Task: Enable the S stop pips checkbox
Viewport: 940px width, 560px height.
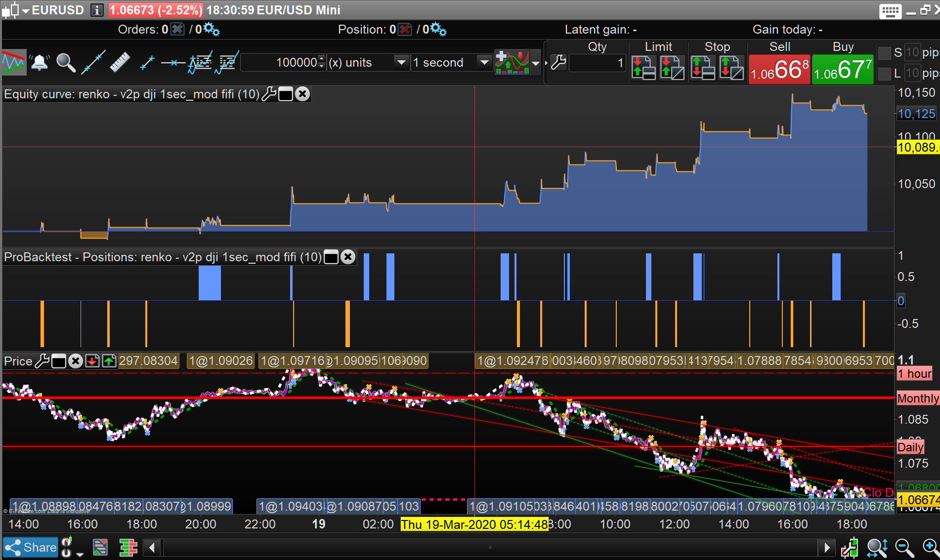Action: (x=885, y=52)
